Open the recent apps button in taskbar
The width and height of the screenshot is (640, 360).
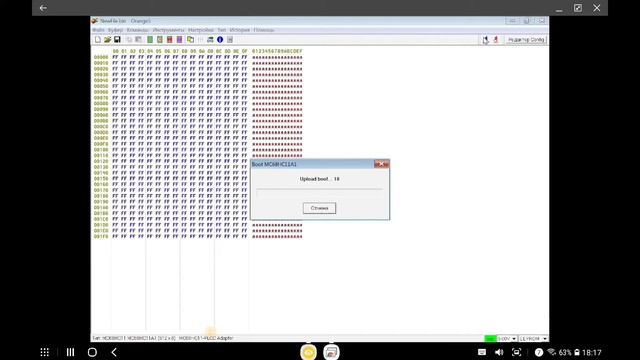[x=70, y=352]
